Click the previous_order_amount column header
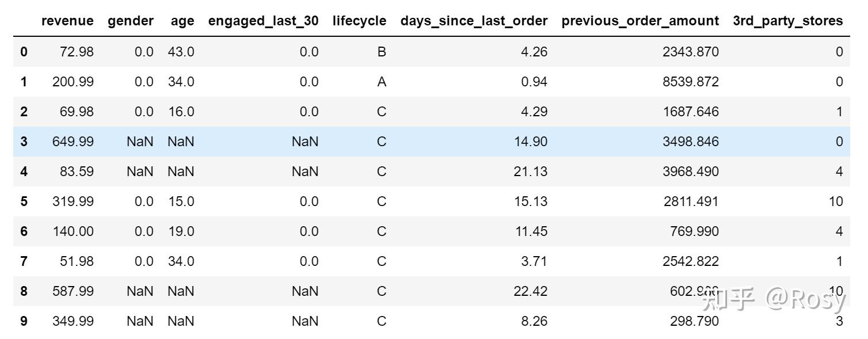Image resolution: width=868 pixels, height=339 pixels. click(x=640, y=21)
